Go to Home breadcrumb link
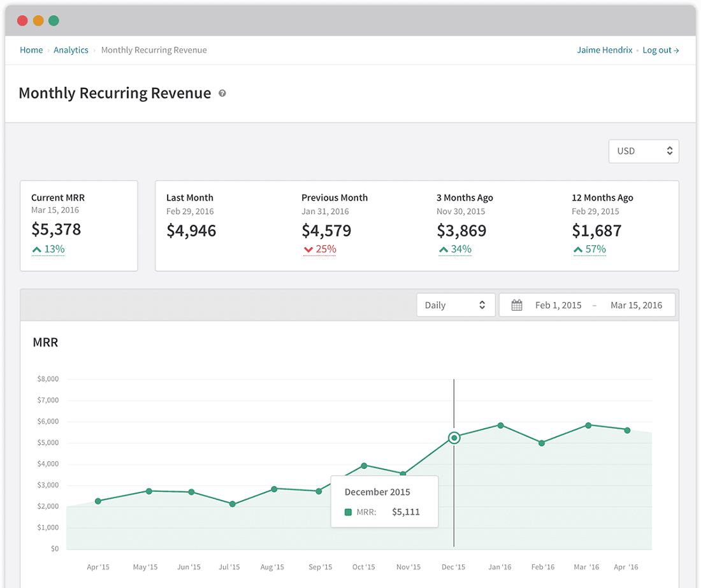The image size is (701, 588). pyautogui.click(x=31, y=50)
